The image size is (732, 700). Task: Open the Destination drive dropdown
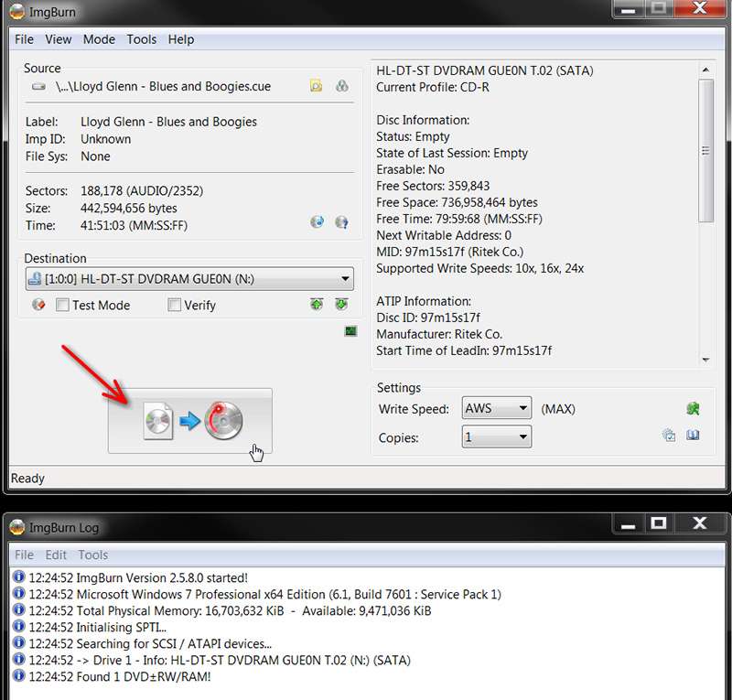coord(189,279)
